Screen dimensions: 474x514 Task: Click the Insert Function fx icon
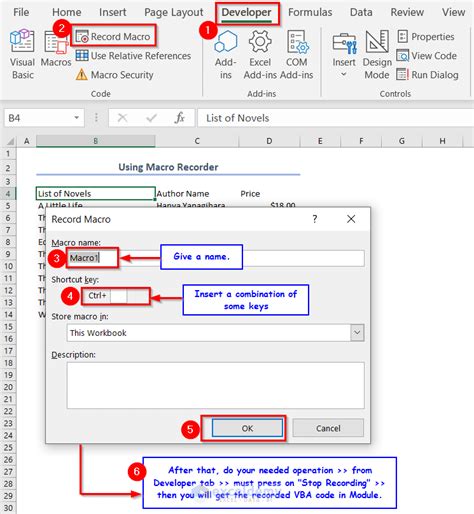point(180,118)
